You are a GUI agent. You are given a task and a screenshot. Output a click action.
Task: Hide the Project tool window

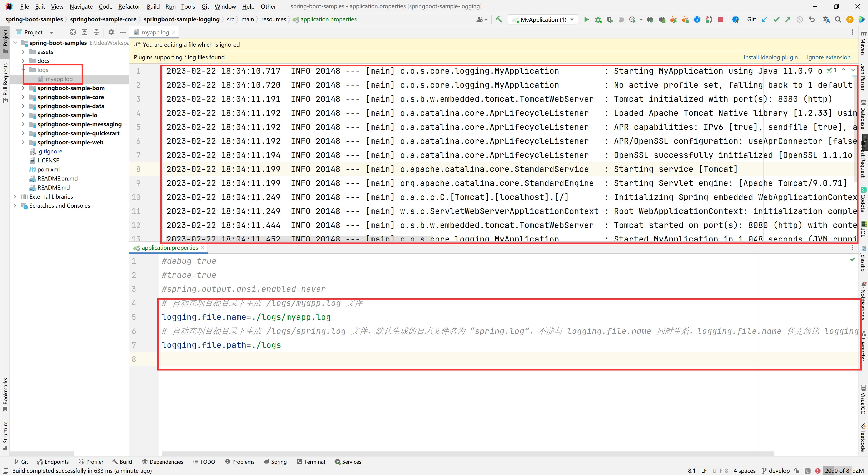click(123, 32)
